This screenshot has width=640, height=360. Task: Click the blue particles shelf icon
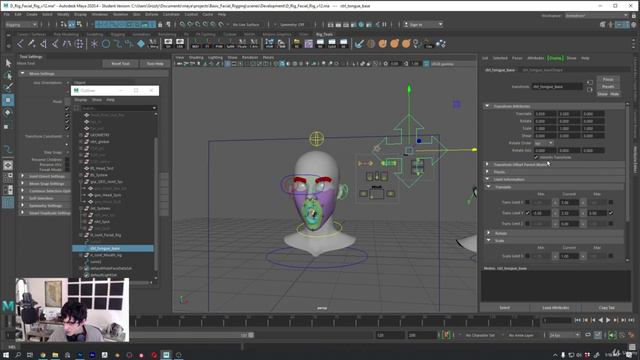click(441, 43)
